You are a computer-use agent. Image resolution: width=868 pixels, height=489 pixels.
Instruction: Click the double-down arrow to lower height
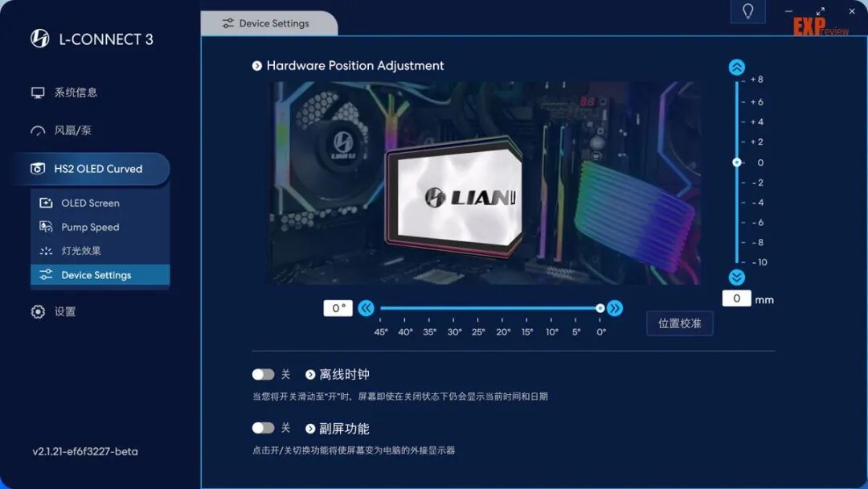click(x=736, y=277)
